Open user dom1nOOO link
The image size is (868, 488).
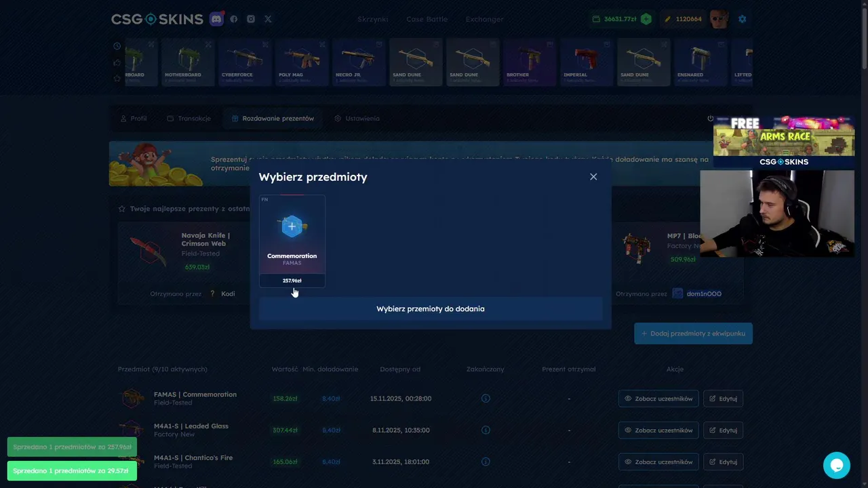pos(704,294)
